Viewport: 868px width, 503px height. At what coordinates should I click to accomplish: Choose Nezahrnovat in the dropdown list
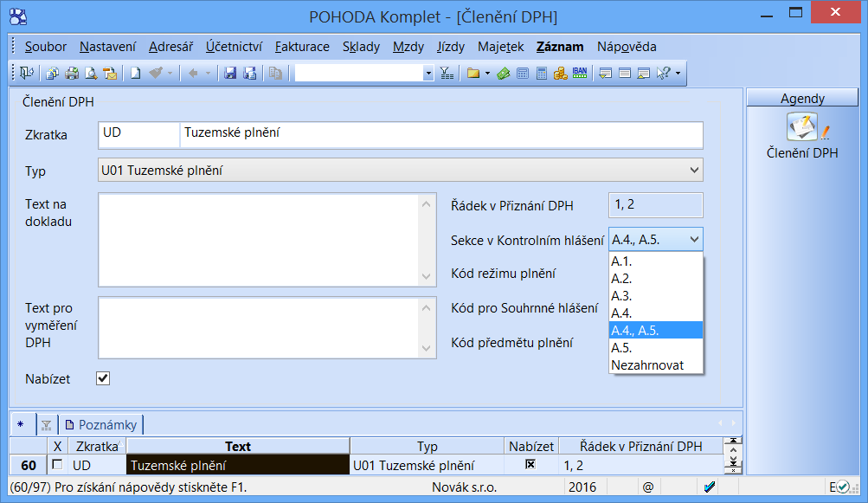tap(647, 364)
